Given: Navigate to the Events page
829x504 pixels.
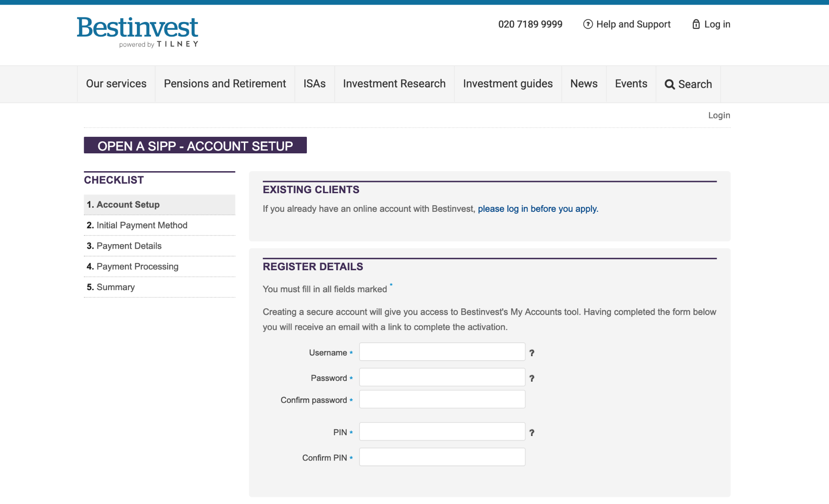Looking at the screenshot, I should (631, 84).
